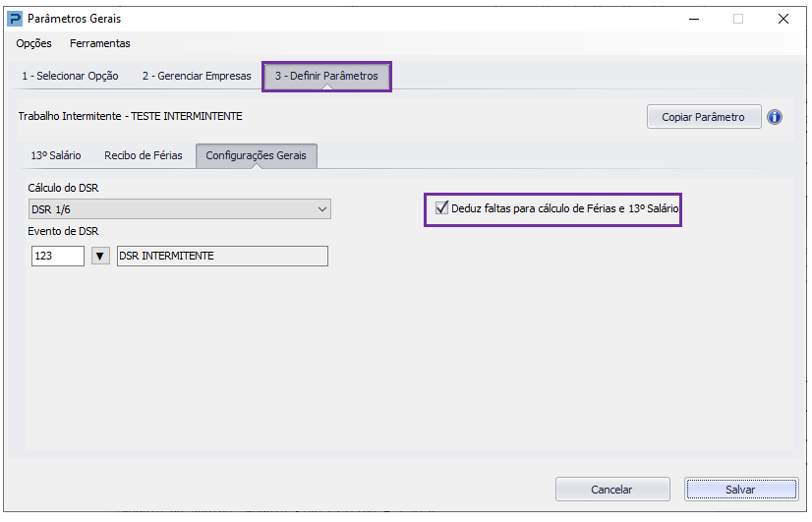Focus the event code field containing 123

tap(58, 256)
